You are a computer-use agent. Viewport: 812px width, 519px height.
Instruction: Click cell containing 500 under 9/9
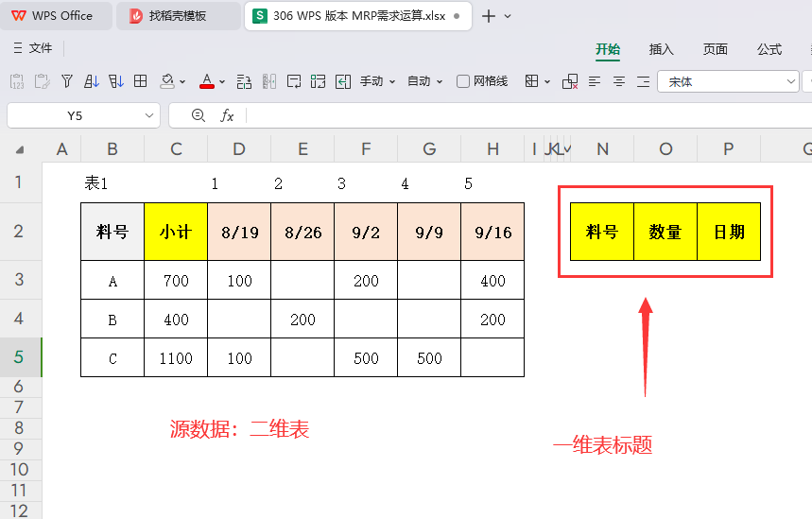coord(429,358)
